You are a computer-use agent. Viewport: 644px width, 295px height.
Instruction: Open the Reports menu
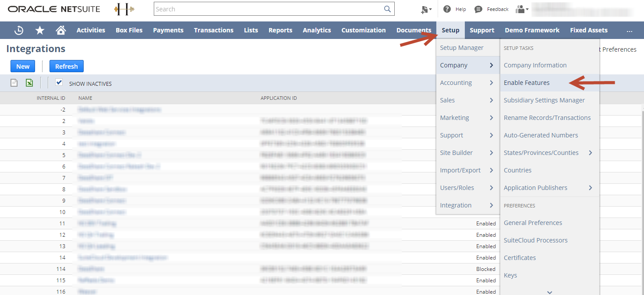point(280,30)
